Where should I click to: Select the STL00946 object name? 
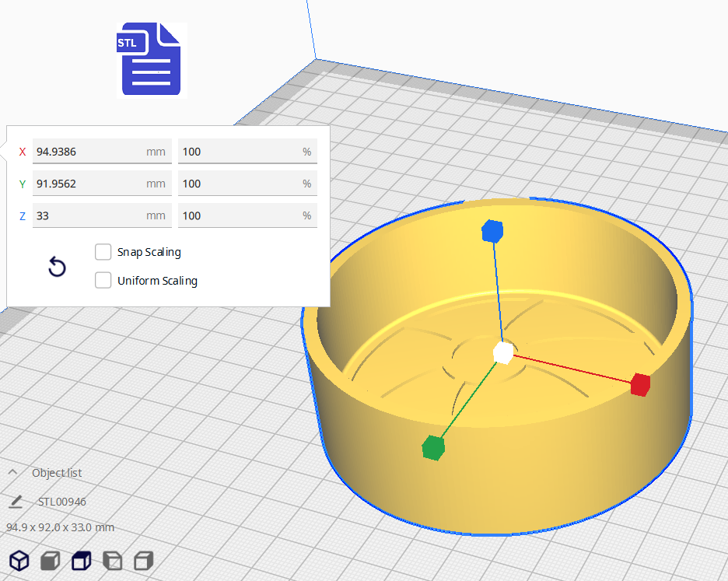62,502
